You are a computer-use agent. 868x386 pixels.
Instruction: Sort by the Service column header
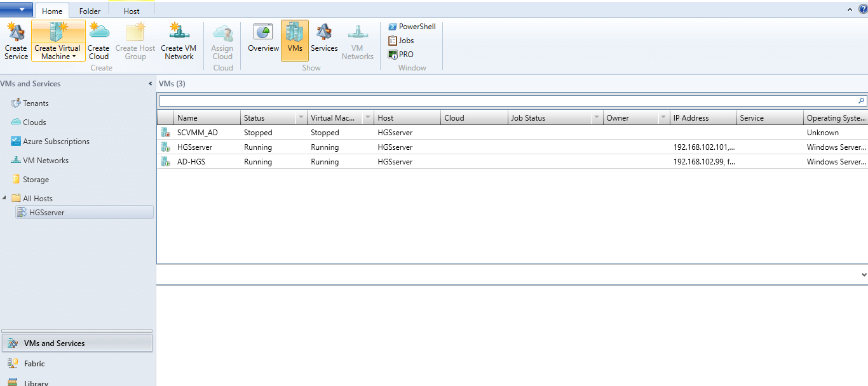point(770,118)
